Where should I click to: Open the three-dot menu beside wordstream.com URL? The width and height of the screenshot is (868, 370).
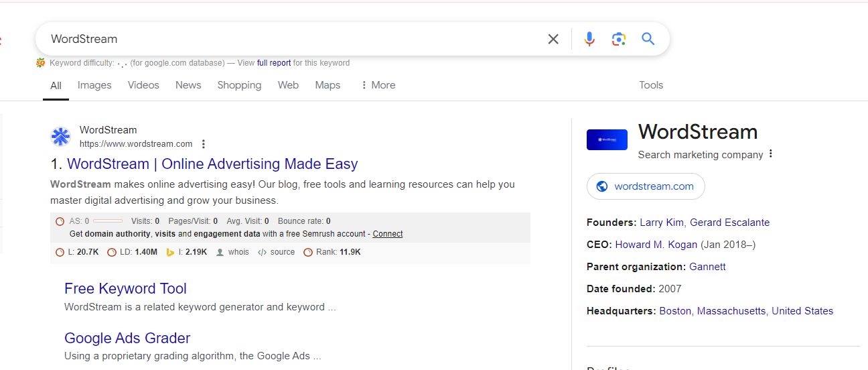[x=204, y=144]
